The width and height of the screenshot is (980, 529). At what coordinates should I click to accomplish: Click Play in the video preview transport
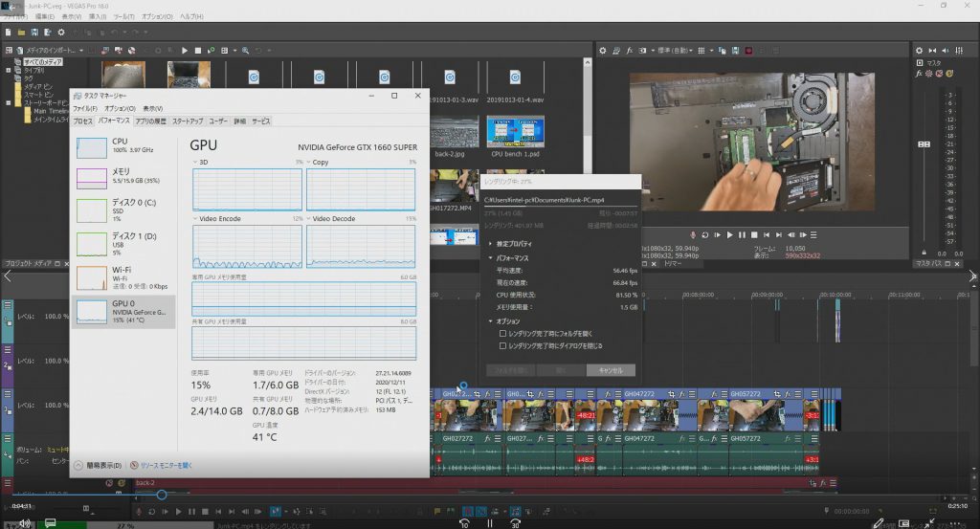click(x=729, y=234)
